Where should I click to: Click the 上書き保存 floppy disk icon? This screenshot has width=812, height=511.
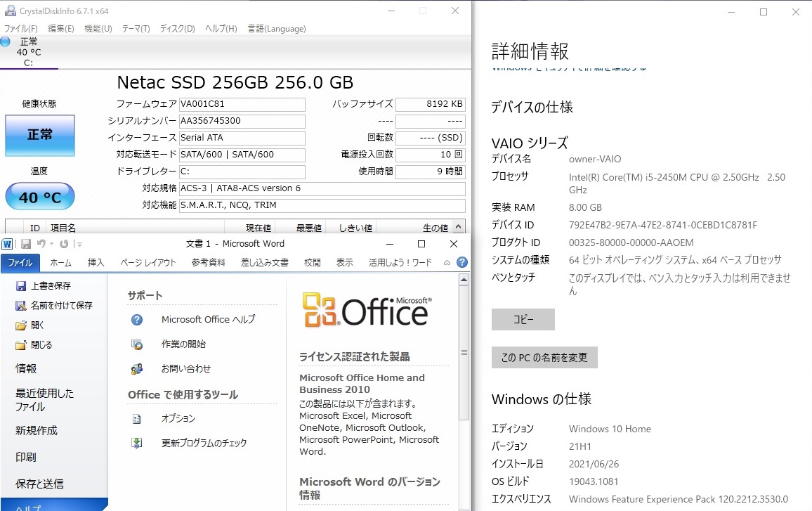coord(20,285)
